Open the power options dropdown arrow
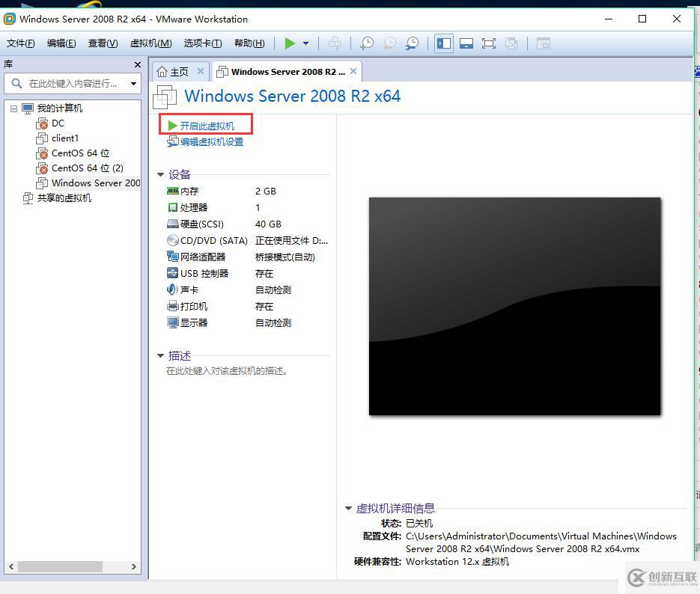700x594 pixels. [x=305, y=43]
